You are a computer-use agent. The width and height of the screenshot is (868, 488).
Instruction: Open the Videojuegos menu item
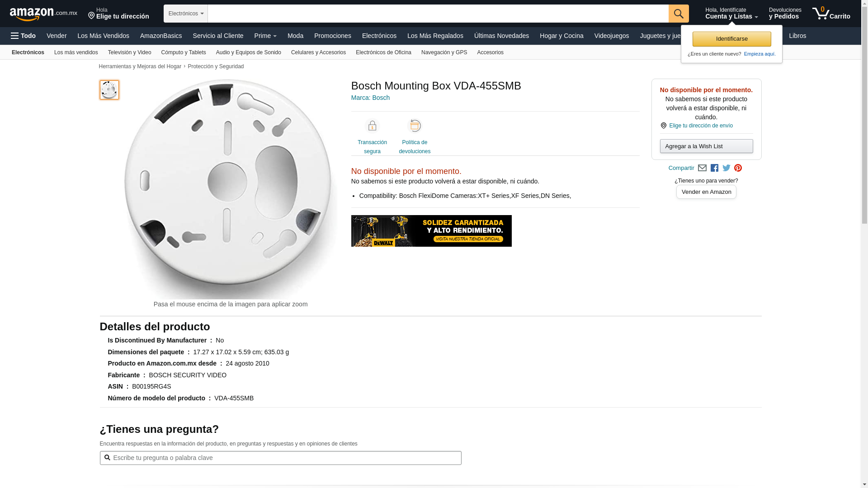[x=611, y=36]
